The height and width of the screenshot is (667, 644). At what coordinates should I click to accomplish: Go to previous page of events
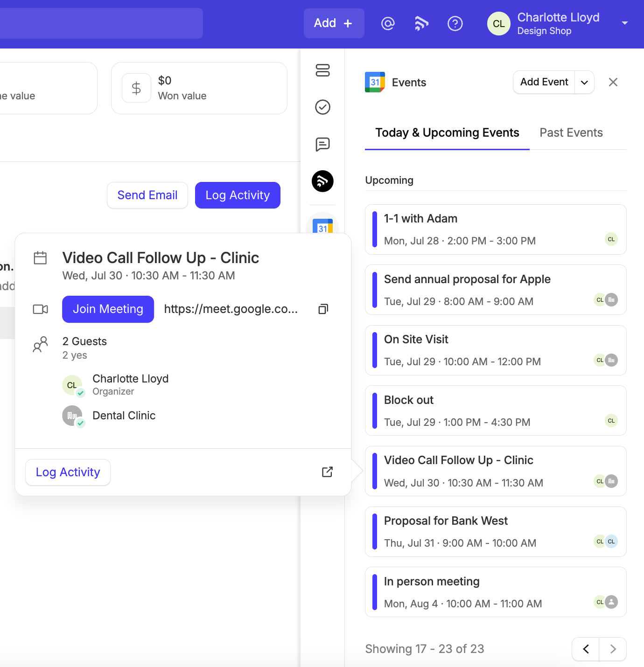click(586, 649)
